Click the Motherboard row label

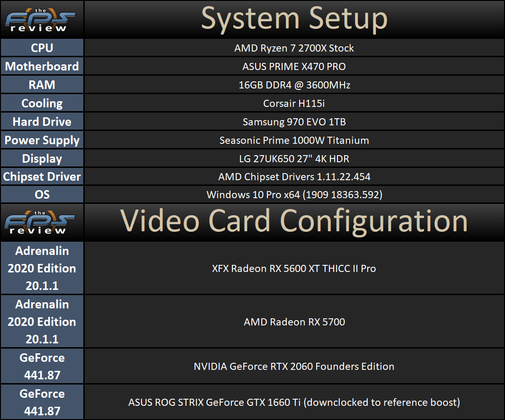[42, 66]
